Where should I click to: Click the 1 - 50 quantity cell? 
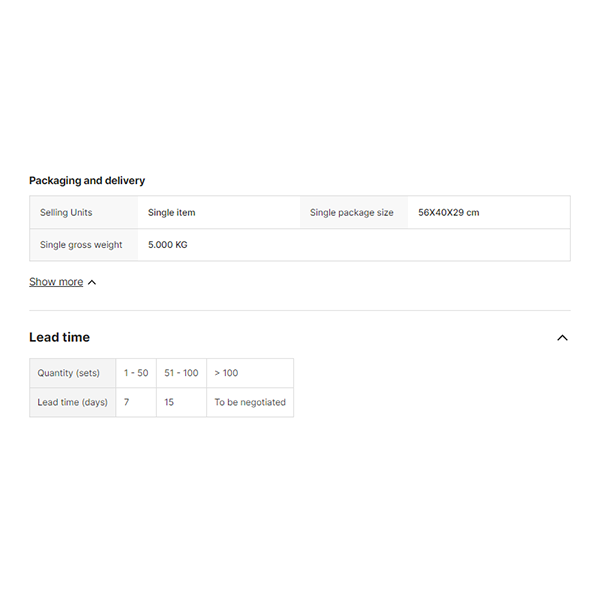click(136, 373)
